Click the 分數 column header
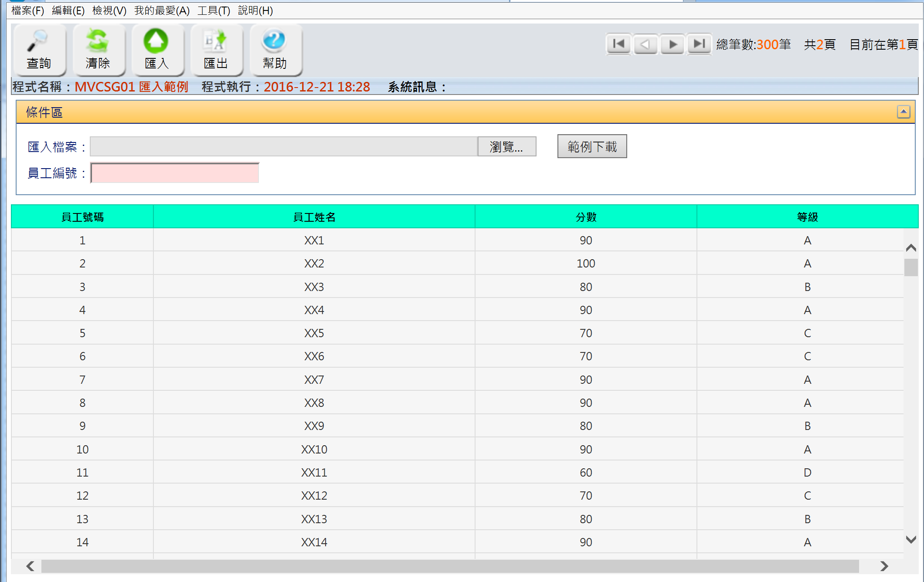This screenshot has height=582, width=924. click(586, 217)
